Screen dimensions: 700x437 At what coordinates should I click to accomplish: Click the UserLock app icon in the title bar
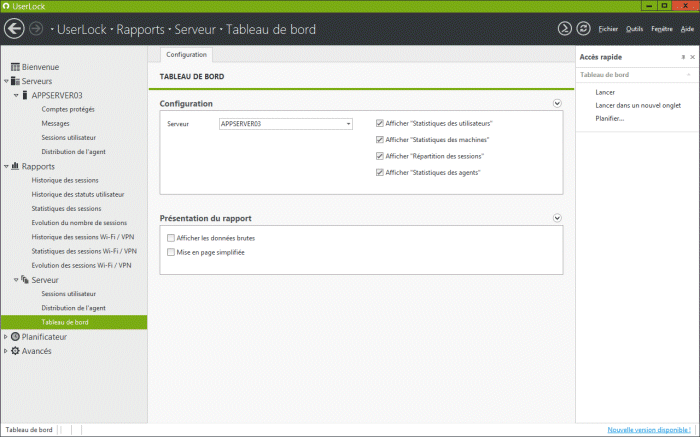pyautogui.click(x=6, y=6)
